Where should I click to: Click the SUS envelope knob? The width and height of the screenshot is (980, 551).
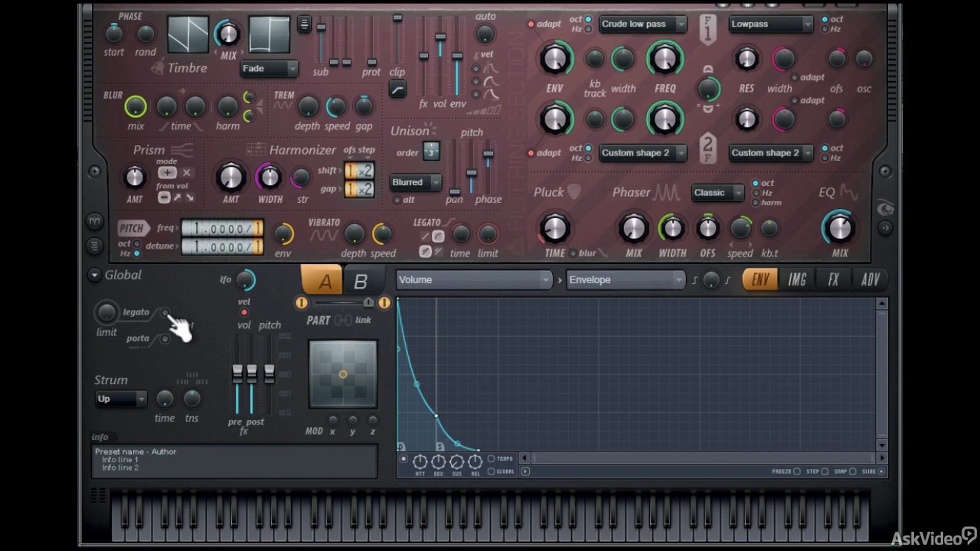457,462
